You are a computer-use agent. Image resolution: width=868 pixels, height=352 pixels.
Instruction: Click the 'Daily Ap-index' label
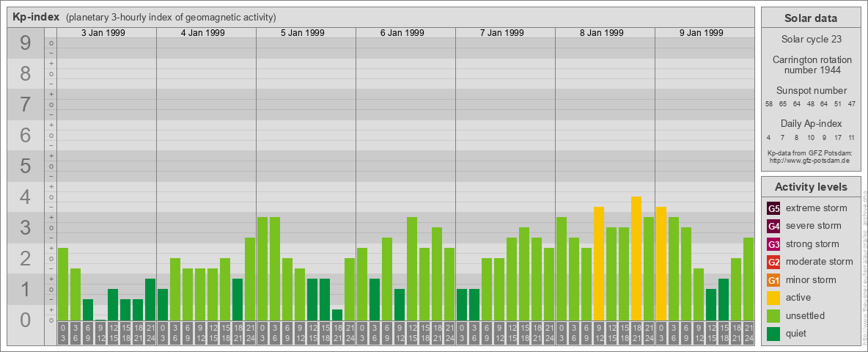tap(811, 123)
